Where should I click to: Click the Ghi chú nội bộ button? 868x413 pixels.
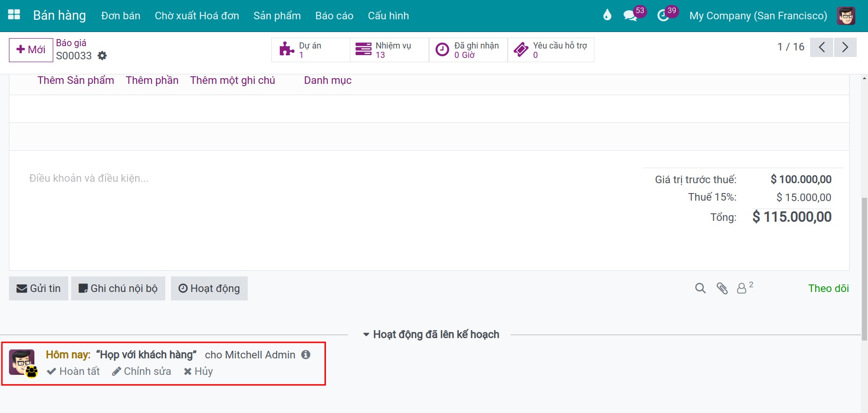click(118, 288)
